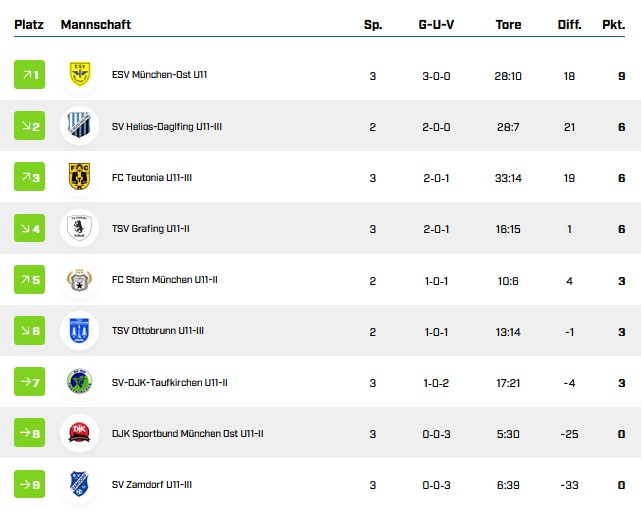Select FC Teutonia U11-III team name

151,178
